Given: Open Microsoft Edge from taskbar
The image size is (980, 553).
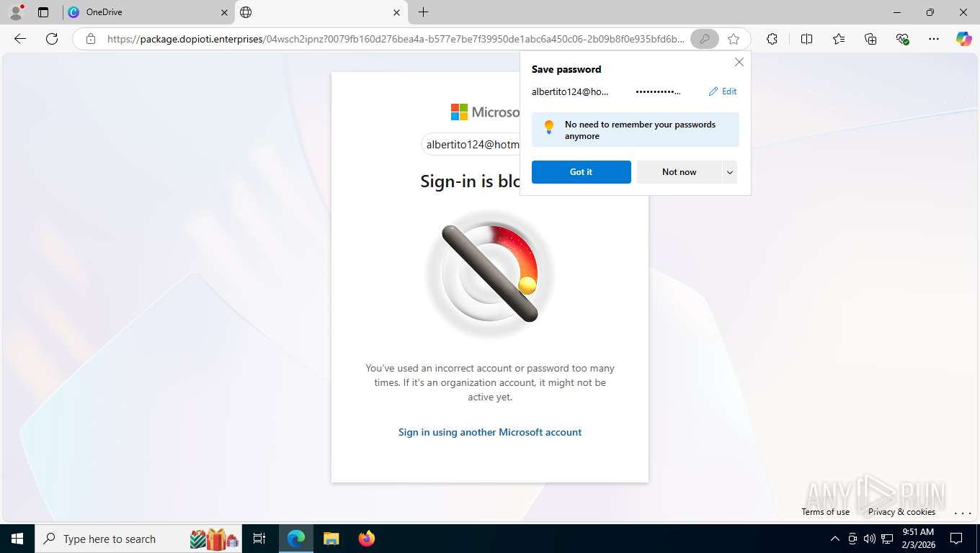Looking at the screenshot, I should tap(296, 539).
